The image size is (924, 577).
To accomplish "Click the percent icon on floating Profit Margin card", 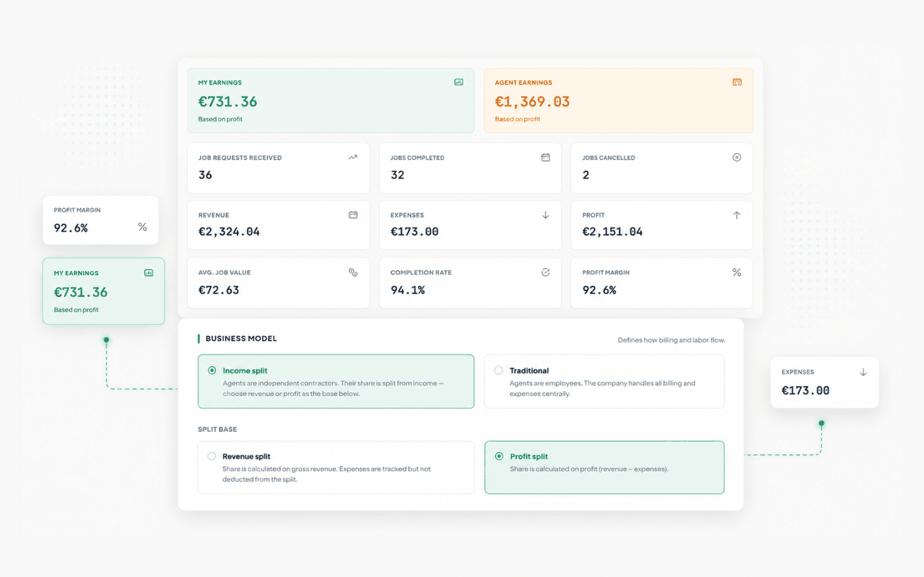I will (x=143, y=226).
